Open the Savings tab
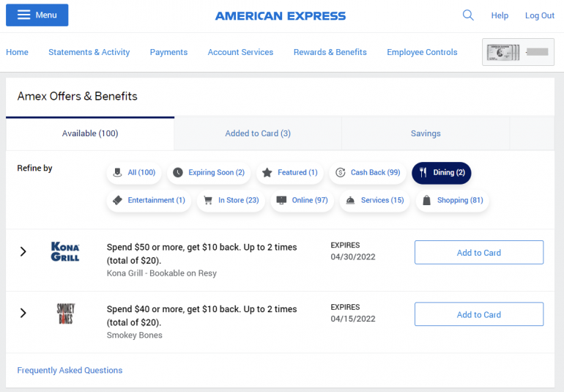This screenshot has height=392, width=564. [x=426, y=133]
